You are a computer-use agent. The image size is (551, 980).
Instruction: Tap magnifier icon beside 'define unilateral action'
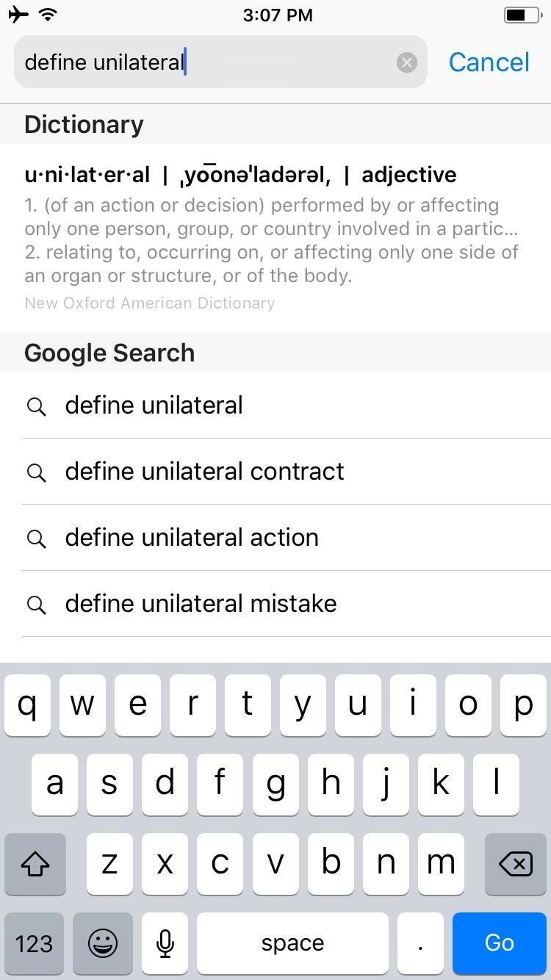[36, 538]
